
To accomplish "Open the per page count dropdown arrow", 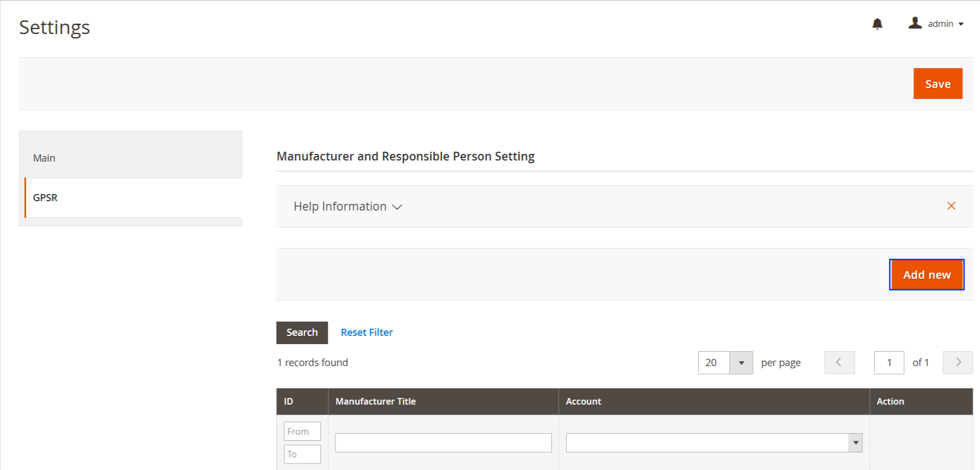I will pyautogui.click(x=741, y=363).
